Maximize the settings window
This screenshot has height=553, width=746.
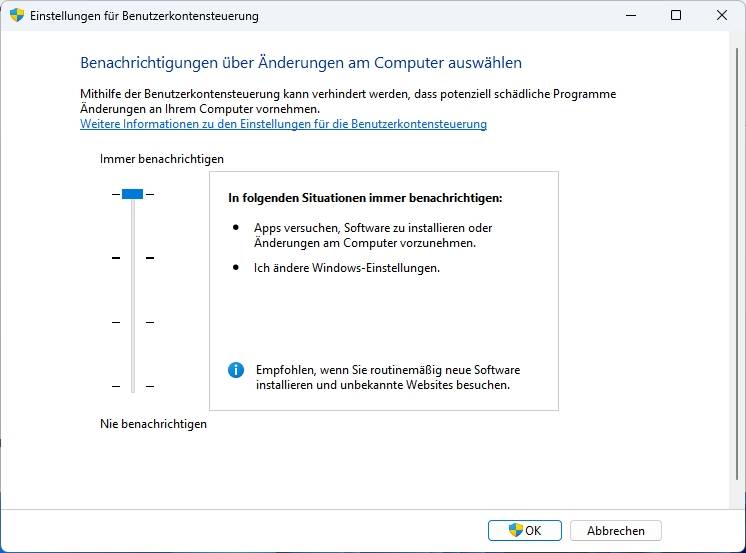coord(676,15)
